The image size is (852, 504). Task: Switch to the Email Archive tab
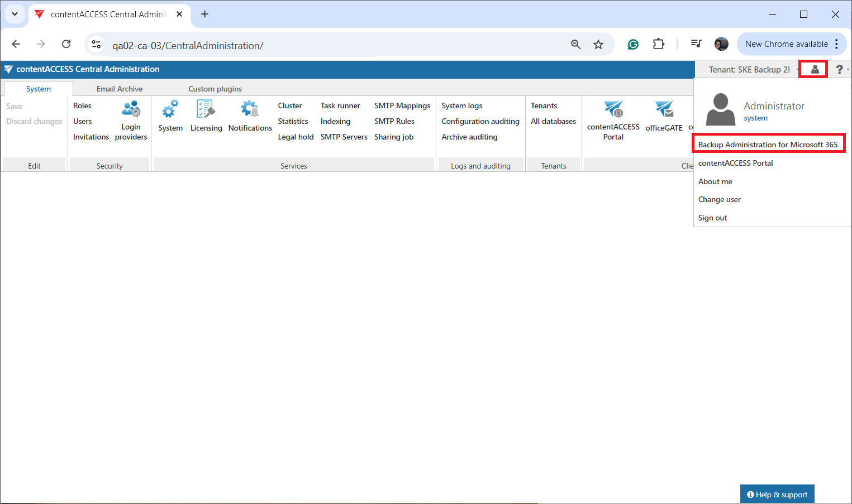(x=119, y=89)
